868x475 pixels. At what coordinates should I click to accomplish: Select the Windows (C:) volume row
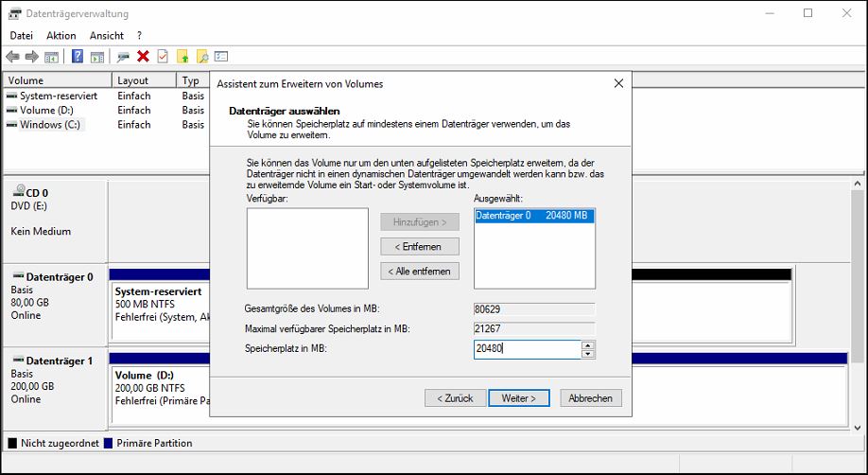pos(107,125)
